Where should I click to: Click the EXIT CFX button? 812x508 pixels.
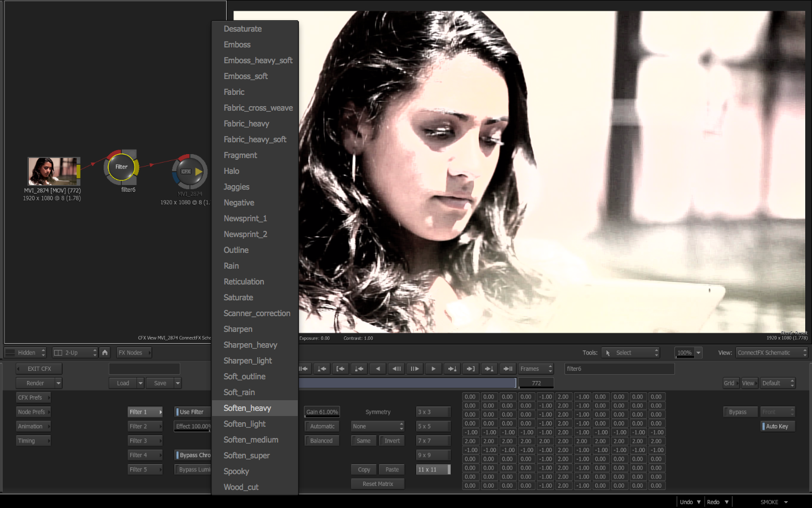click(x=39, y=369)
